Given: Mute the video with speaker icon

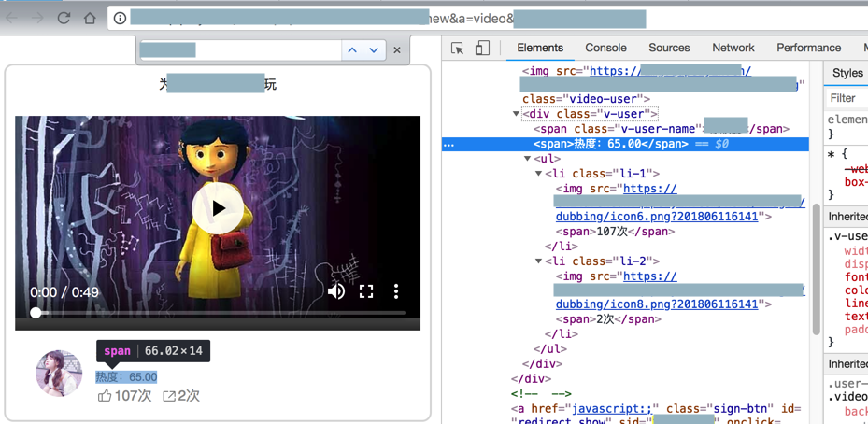Looking at the screenshot, I should (x=336, y=291).
